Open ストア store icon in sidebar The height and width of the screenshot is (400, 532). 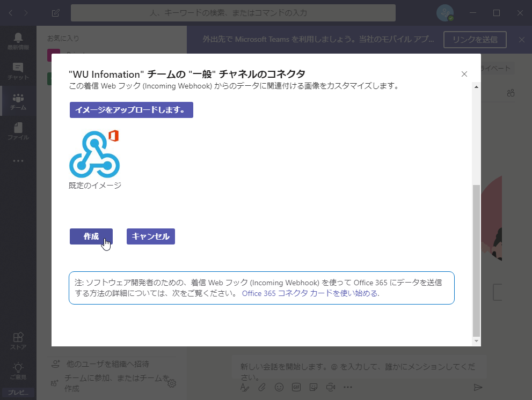pyautogui.click(x=18, y=340)
